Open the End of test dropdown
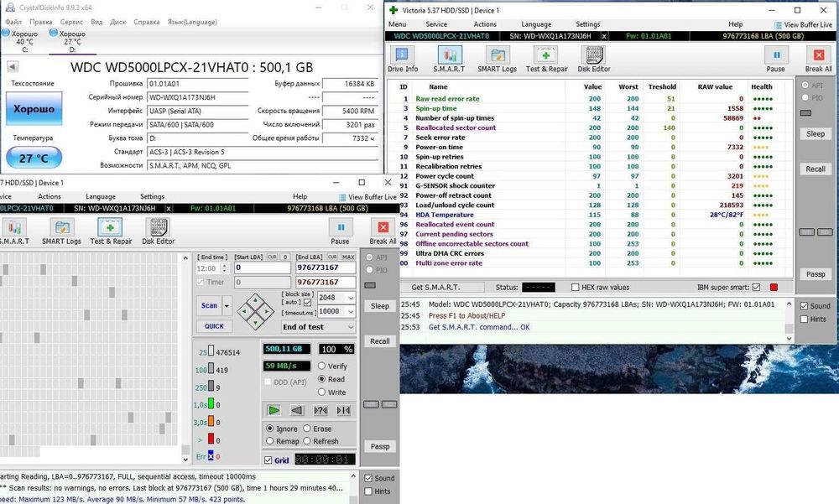Image resolution: width=839 pixels, height=504 pixels. [x=351, y=327]
